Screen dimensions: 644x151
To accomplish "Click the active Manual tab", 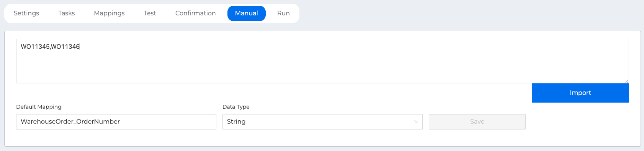I will click(246, 13).
